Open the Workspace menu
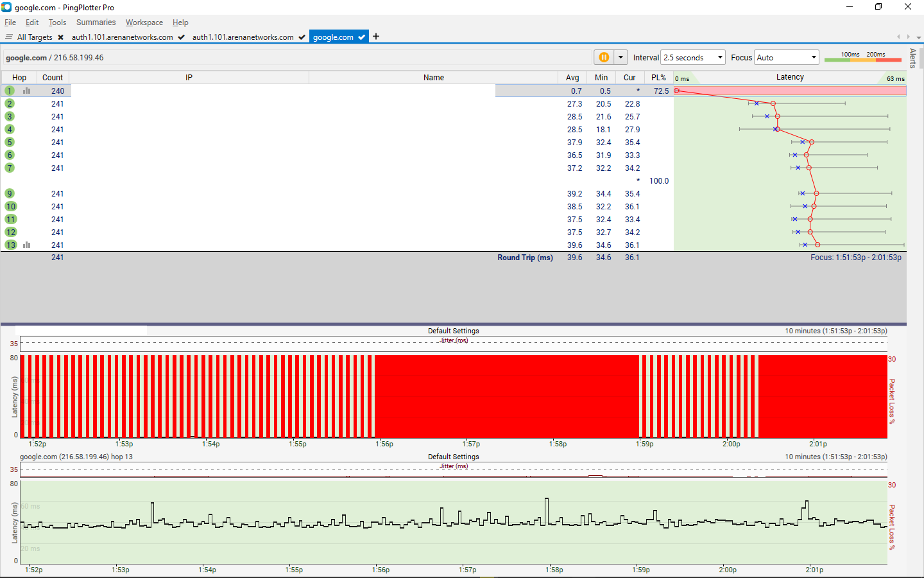Screen dimensions: 924x578 (144, 22)
